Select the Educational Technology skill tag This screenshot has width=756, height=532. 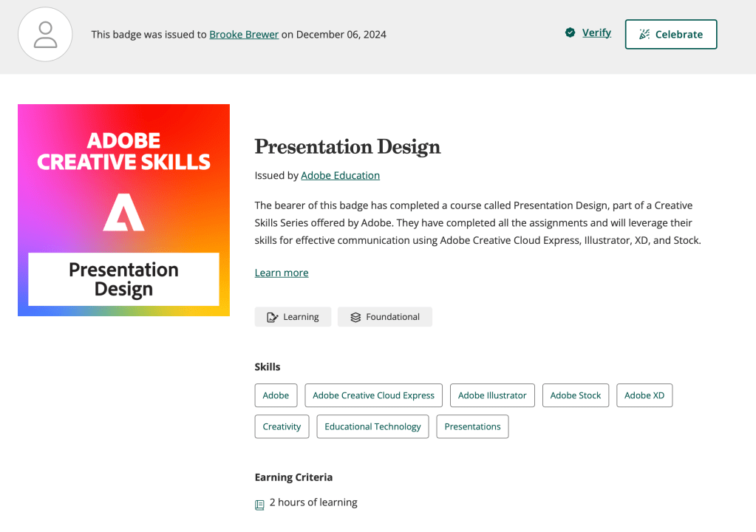(372, 426)
